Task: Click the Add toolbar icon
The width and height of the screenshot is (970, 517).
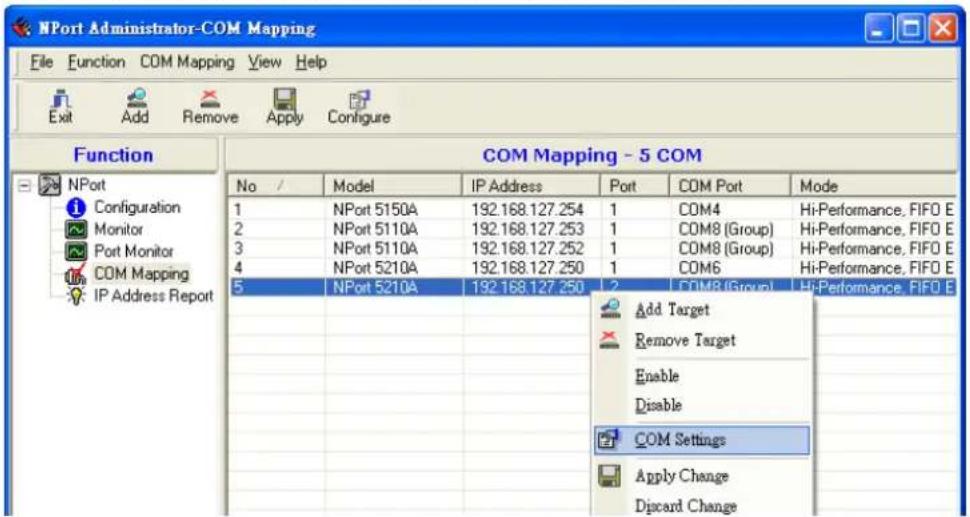Action: [x=135, y=98]
